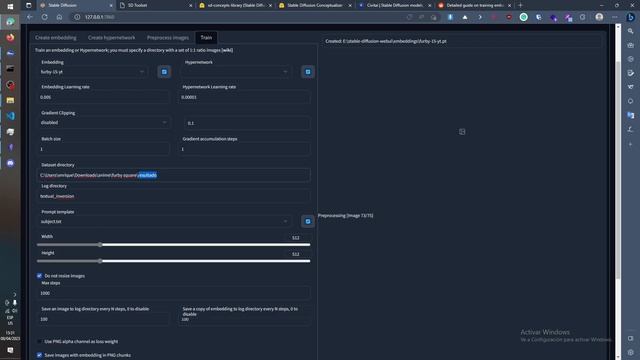The width and height of the screenshot is (640, 360).
Task: Click the 'Created:' embedding path output text
Action: tap(386, 41)
